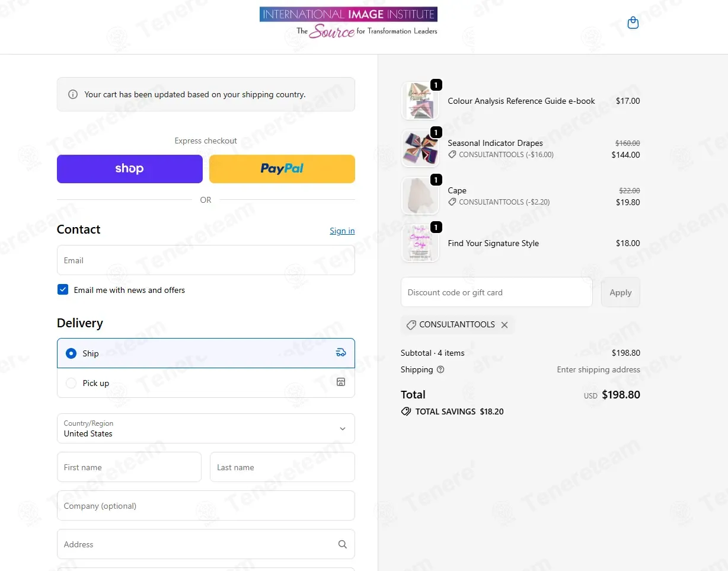Viewport: 728px width, 571px height.
Task: Click the $144.00 discounted drapes price
Action: [x=625, y=155]
